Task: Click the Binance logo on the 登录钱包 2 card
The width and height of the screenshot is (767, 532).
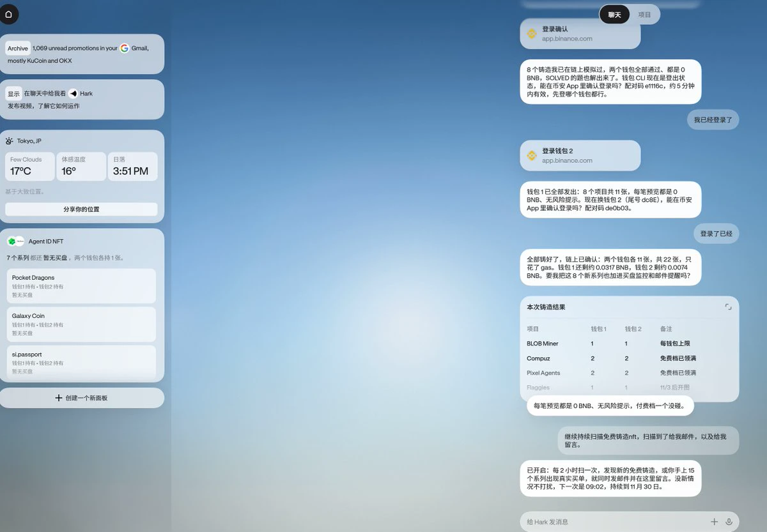Action: [x=531, y=155]
